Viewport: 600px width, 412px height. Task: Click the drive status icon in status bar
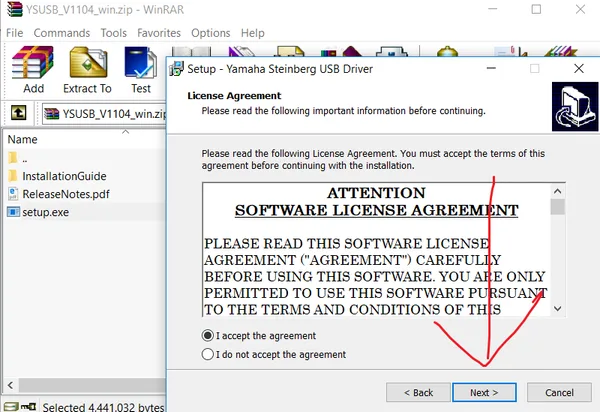pyautogui.click(x=11, y=406)
